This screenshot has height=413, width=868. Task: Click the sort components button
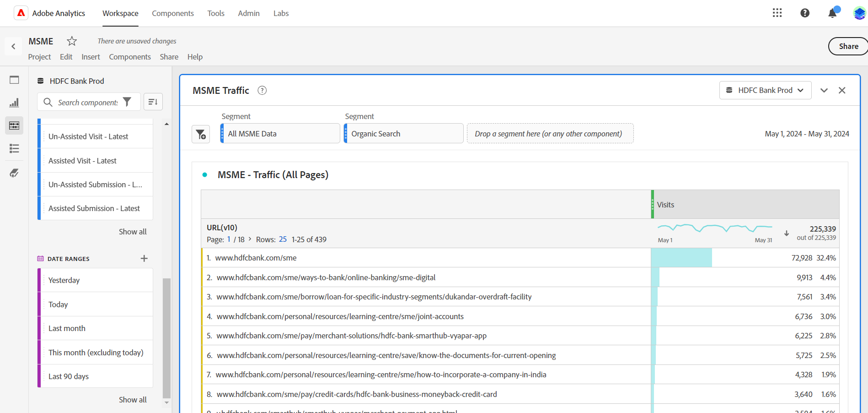click(153, 102)
